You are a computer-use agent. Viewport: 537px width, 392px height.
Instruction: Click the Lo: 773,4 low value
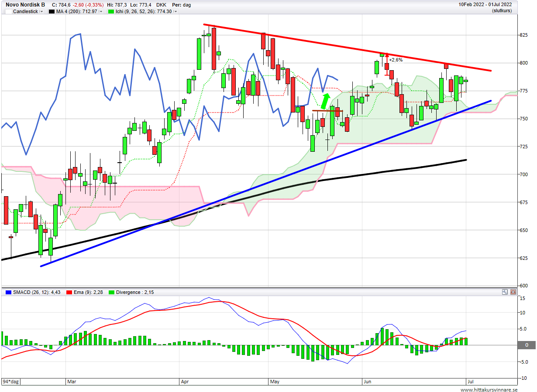(141, 5)
